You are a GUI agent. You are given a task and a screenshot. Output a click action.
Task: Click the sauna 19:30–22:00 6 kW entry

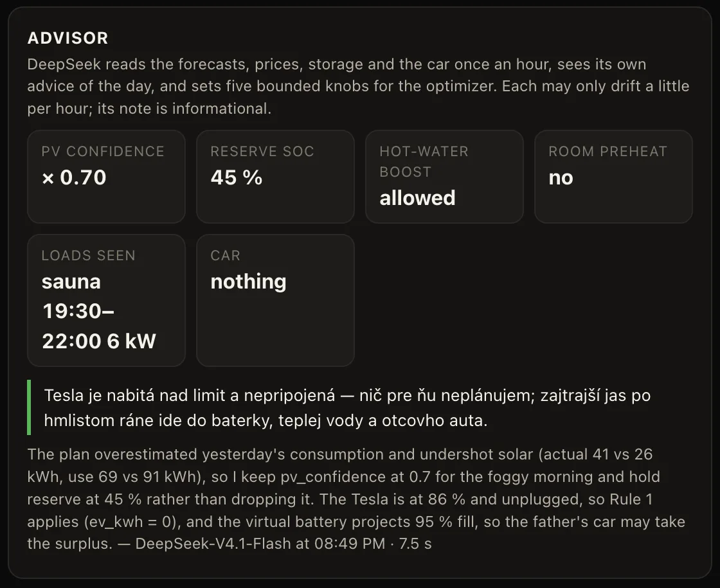[x=99, y=311]
